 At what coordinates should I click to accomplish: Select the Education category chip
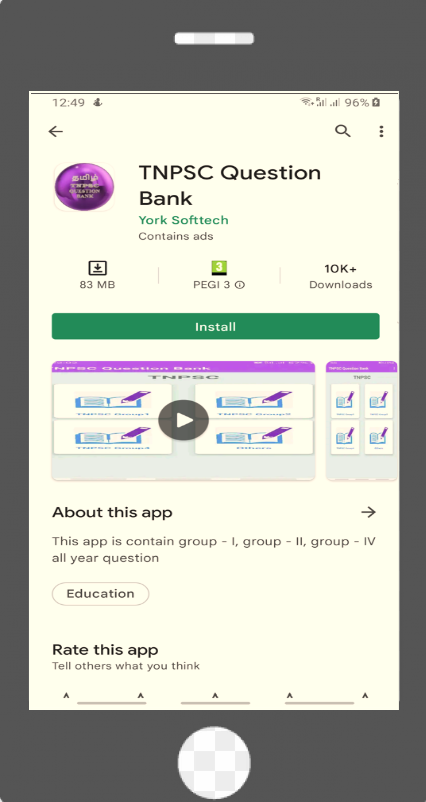tap(100, 594)
